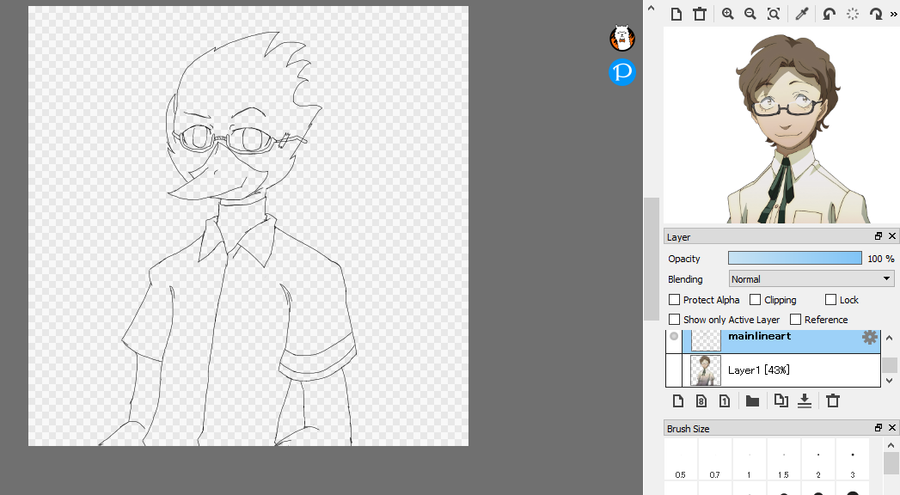This screenshot has width=900, height=495.
Task: Enable the Reference checkbox
Action: point(796,319)
